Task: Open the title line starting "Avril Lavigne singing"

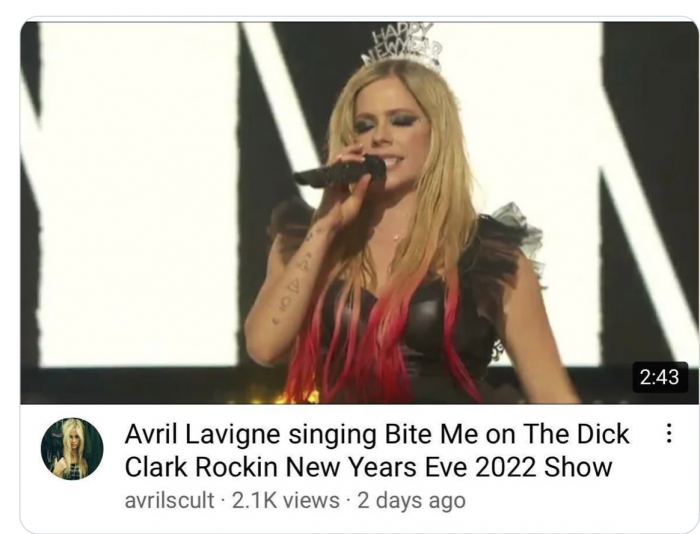Action: pyautogui.click(x=377, y=434)
